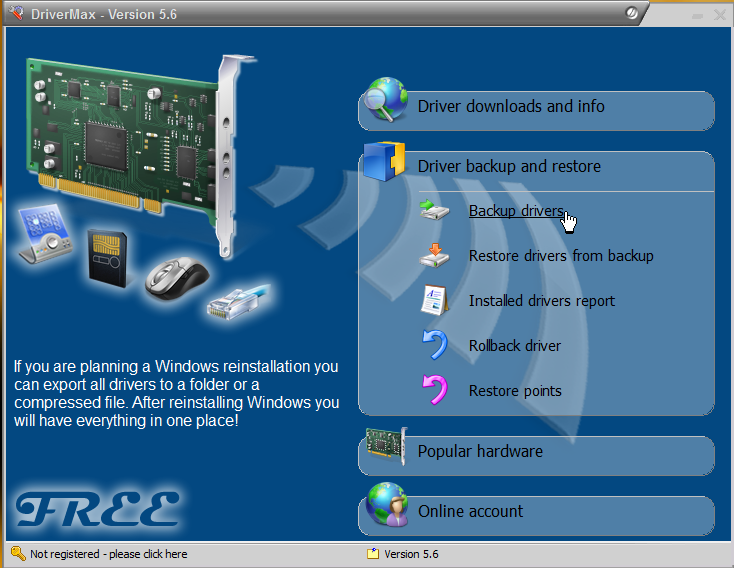The image size is (734, 568).
Task: Open the Restore points option
Action: [515, 391]
